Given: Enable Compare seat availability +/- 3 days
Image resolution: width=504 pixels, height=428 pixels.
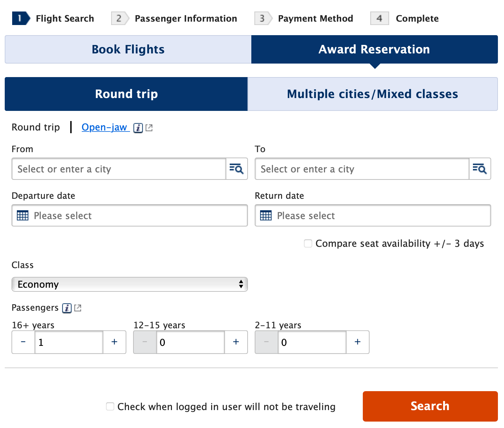Looking at the screenshot, I should tap(308, 243).
